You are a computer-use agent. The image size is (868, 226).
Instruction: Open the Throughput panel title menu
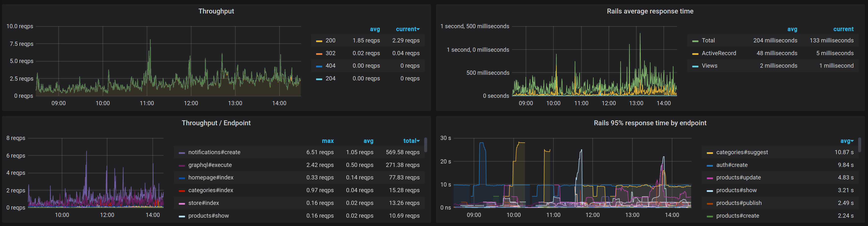(x=216, y=11)
